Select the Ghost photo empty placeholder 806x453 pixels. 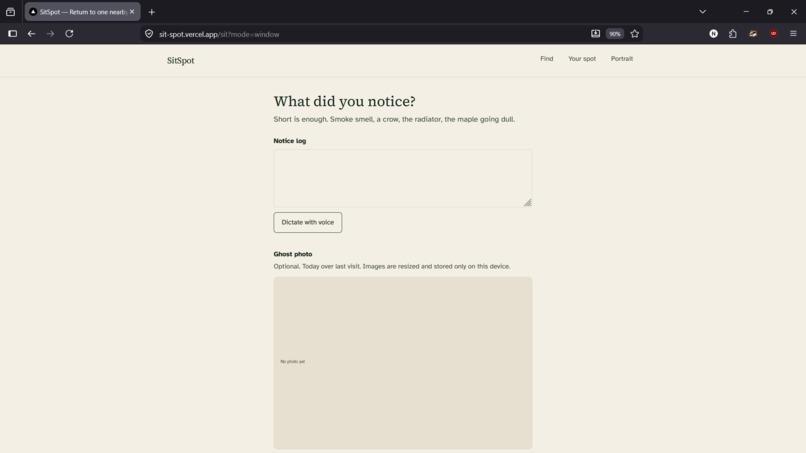coord(402,363)
